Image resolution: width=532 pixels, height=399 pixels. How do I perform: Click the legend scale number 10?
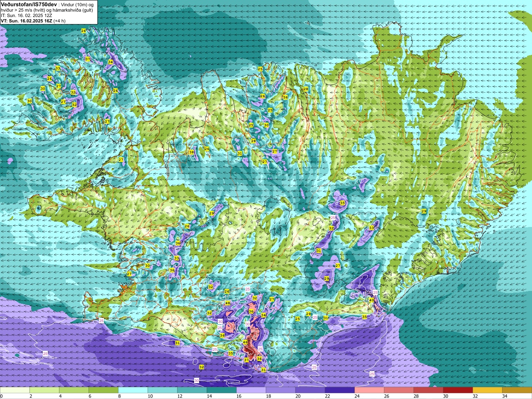[x=150, y=396]
